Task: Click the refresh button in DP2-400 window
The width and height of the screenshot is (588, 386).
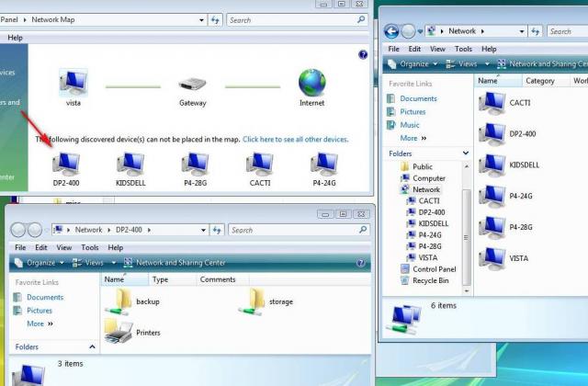Action: point(217,230)
